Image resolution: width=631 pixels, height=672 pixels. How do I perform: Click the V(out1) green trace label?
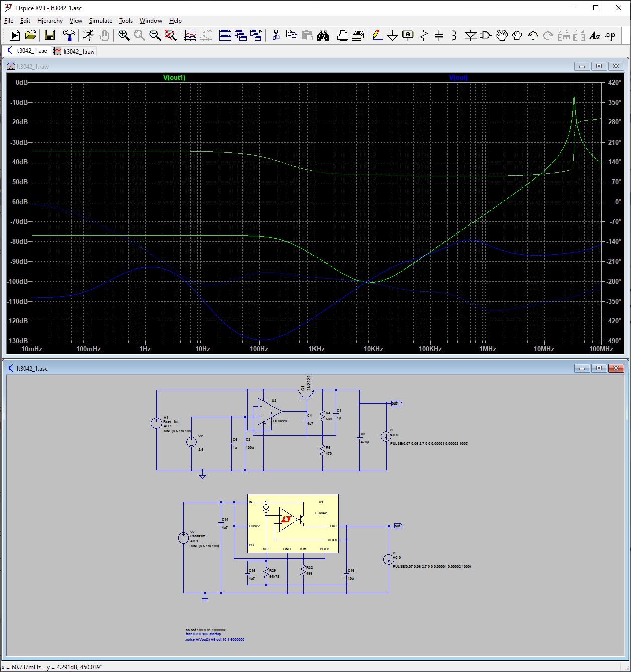point(174,77)
